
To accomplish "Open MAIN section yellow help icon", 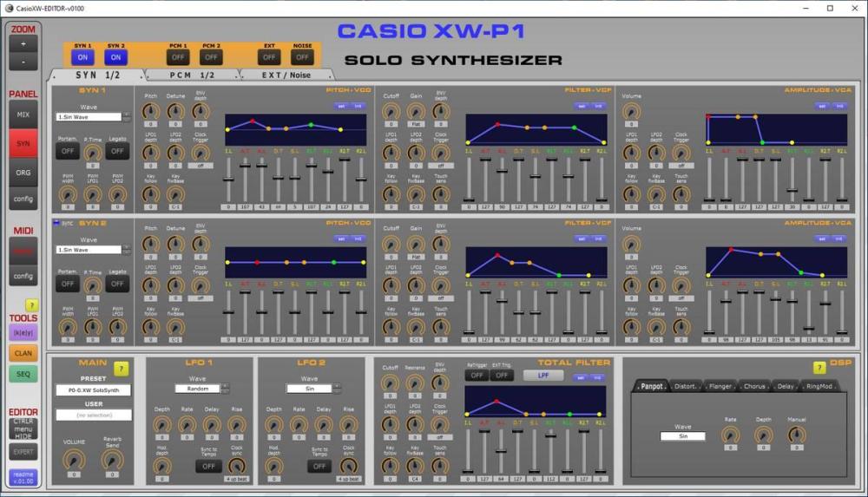I will (x=122, y=369).
